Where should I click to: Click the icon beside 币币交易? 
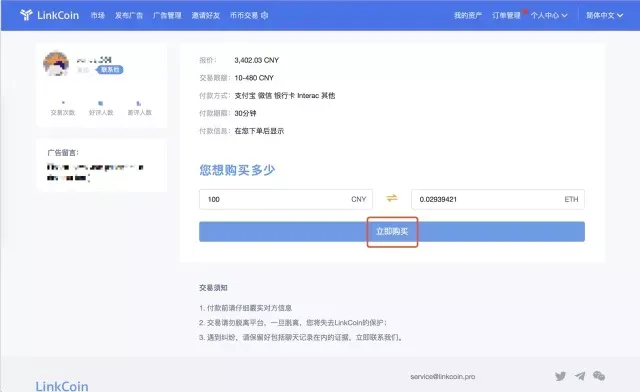(264, 16)
